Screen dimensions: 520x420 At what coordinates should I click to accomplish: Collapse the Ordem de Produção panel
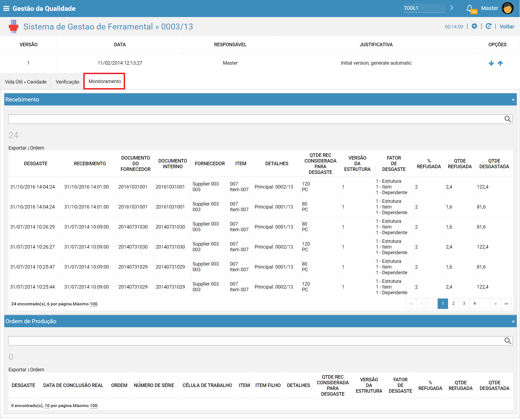click(x=513, y=322)
